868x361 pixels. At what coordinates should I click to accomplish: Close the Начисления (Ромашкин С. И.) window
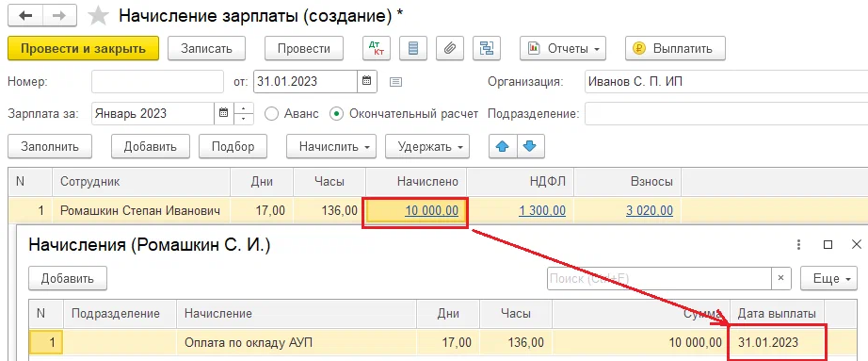(857, 244)
